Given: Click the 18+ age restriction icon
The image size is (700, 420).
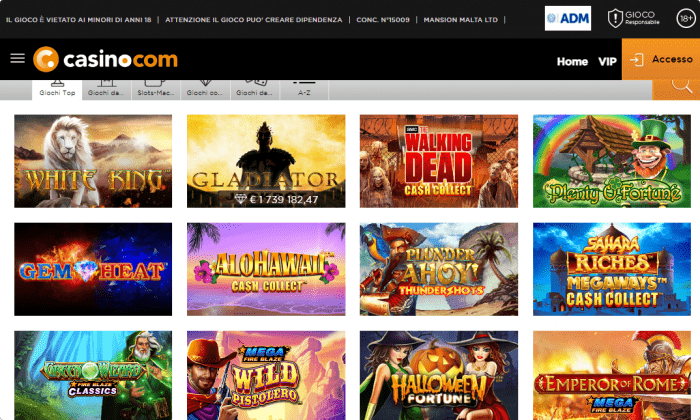Looking at the screenshot, I should click(x=686, y=18).
